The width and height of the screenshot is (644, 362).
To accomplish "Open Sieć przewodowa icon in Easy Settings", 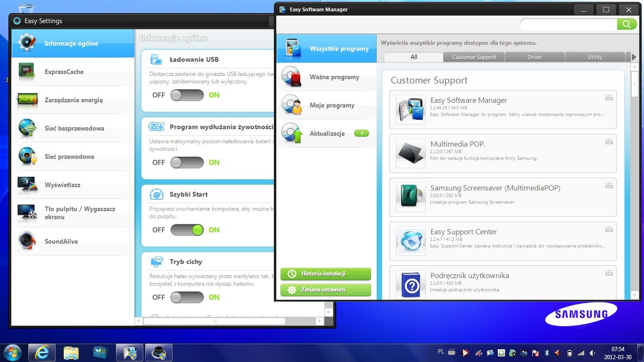I will click(27, 156).
